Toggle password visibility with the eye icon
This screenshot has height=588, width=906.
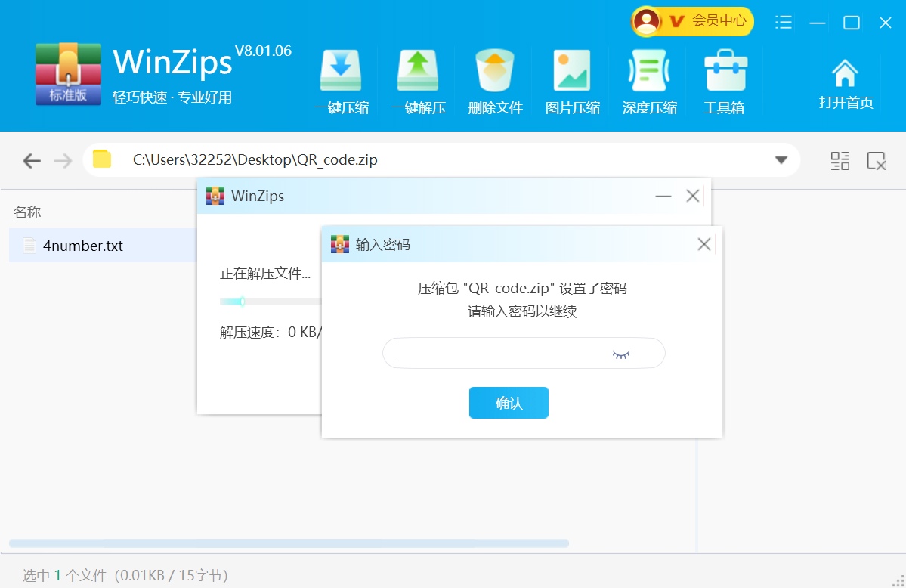click(x=620, y=353)
